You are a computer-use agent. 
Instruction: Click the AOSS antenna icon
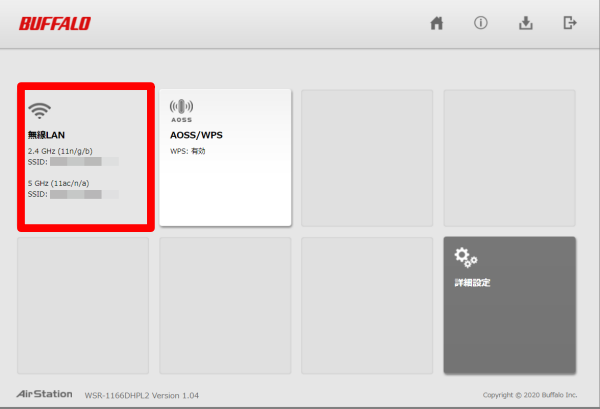point(181,111)
